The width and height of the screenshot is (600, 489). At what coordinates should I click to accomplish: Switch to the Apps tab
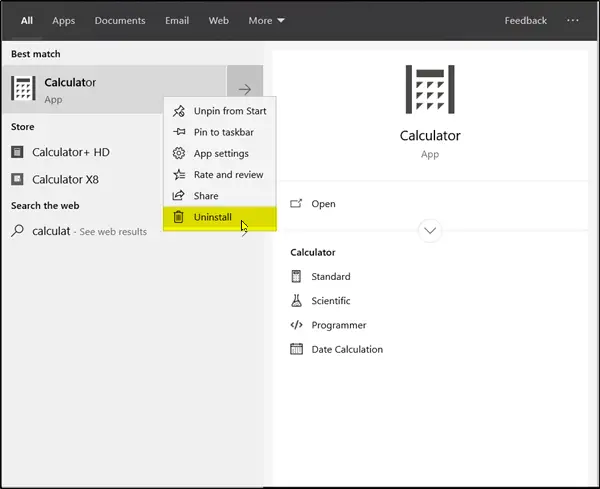(64, 20)
